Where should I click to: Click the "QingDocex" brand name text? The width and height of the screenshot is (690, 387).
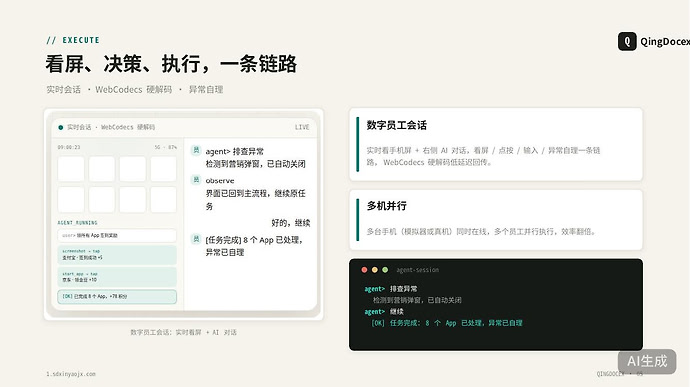665,41
